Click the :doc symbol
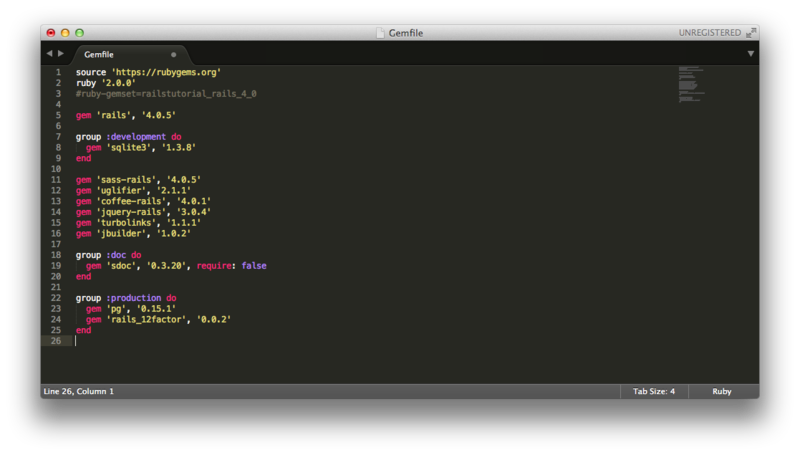Viewport: 800px width, 455px height. coord(116,255)
